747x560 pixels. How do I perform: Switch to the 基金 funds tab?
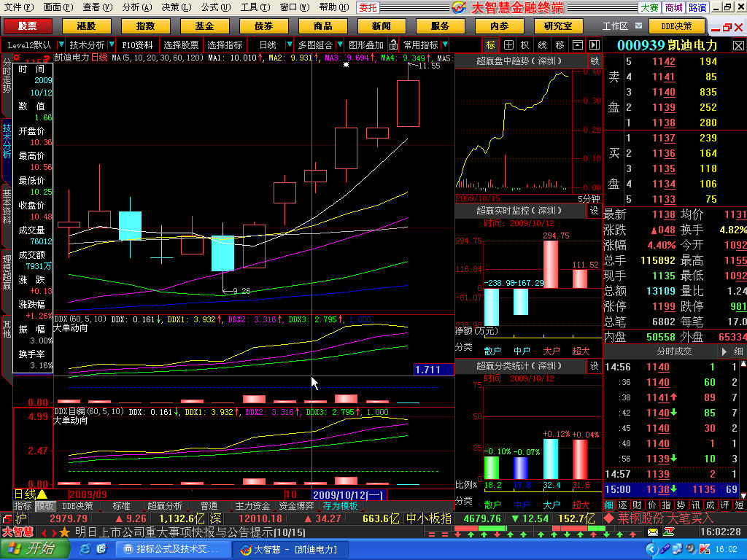[204, 26]
